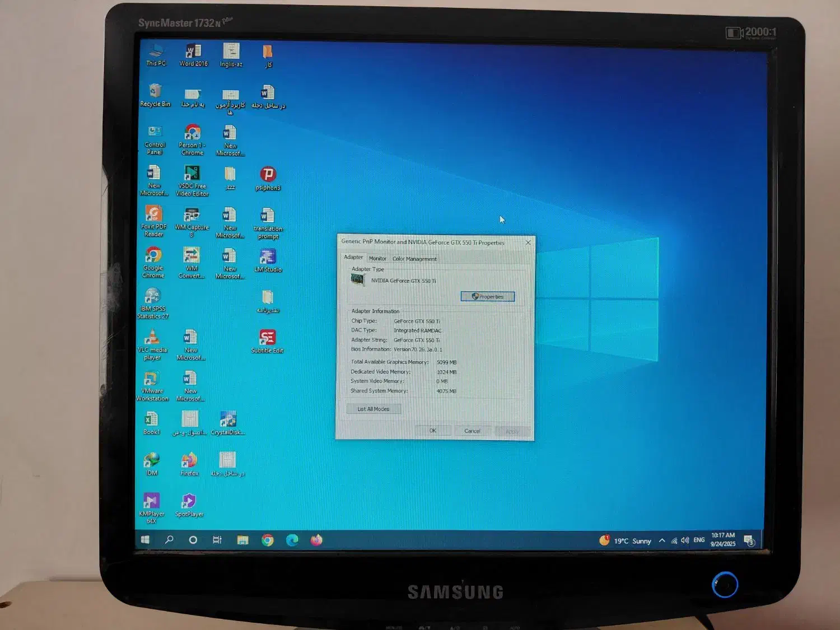Open the WM Convert desktop shortcut
Viewport: 840px width, 630px height.
(x=192, y=263)
